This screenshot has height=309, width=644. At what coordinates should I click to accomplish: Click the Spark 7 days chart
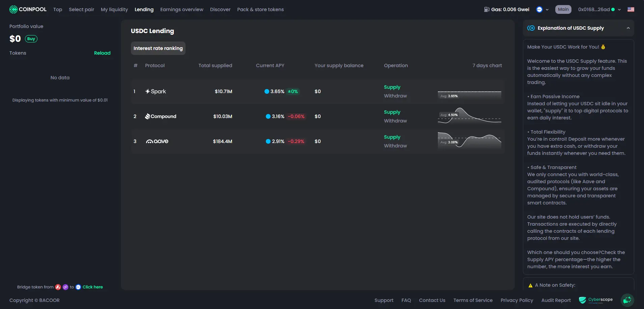click(470, 91)
